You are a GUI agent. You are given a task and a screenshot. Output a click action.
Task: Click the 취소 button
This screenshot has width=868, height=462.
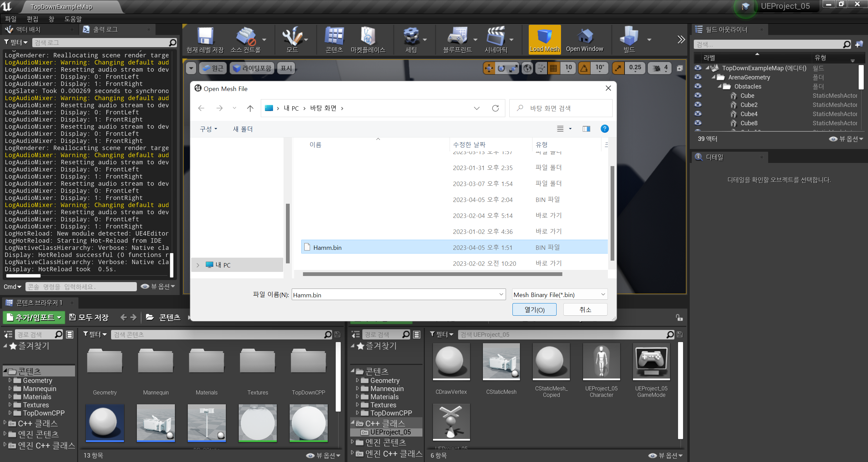click(585, 310)
